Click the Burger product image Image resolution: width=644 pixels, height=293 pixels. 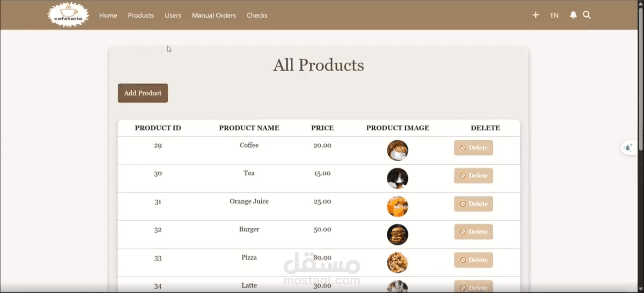point(397,235)
